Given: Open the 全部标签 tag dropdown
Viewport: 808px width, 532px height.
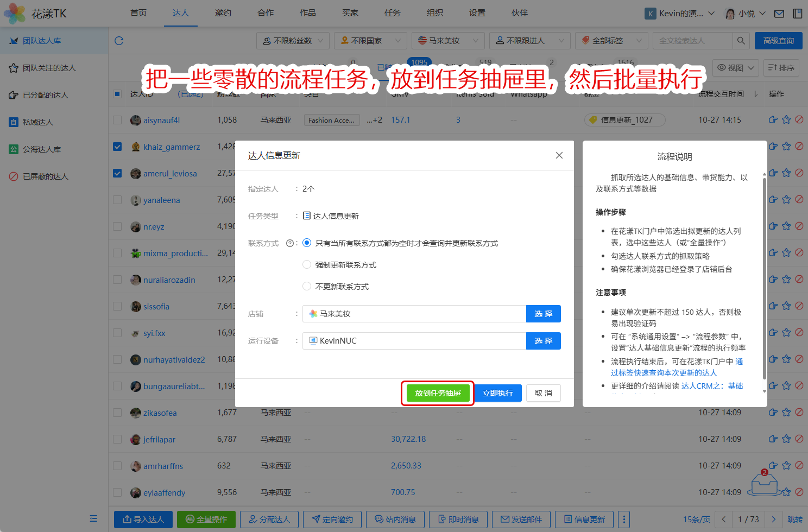Looking at the screenshot, I should point(611,41).
